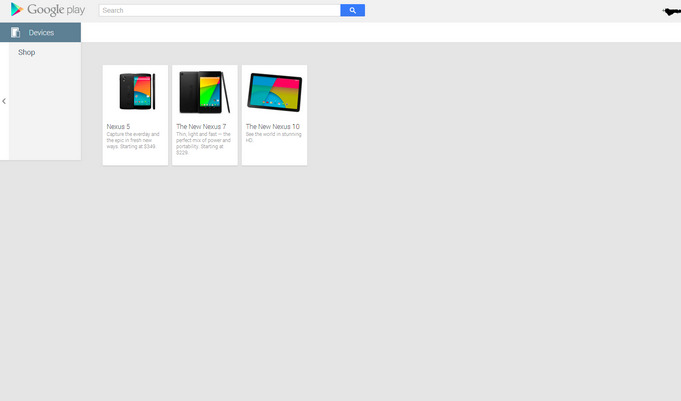Click 'See the world in stunning HD' text

pos(273,137)
